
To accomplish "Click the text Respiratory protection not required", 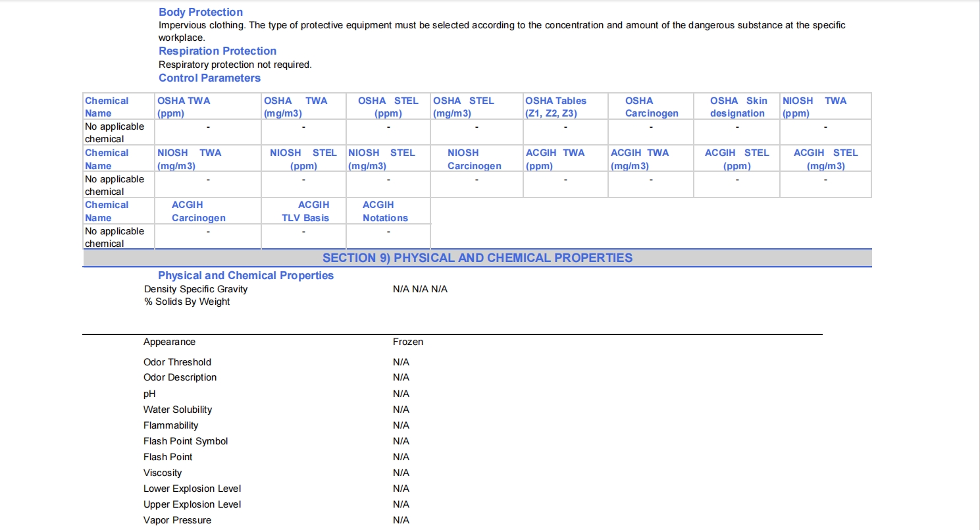I will (x=235, y=65).
